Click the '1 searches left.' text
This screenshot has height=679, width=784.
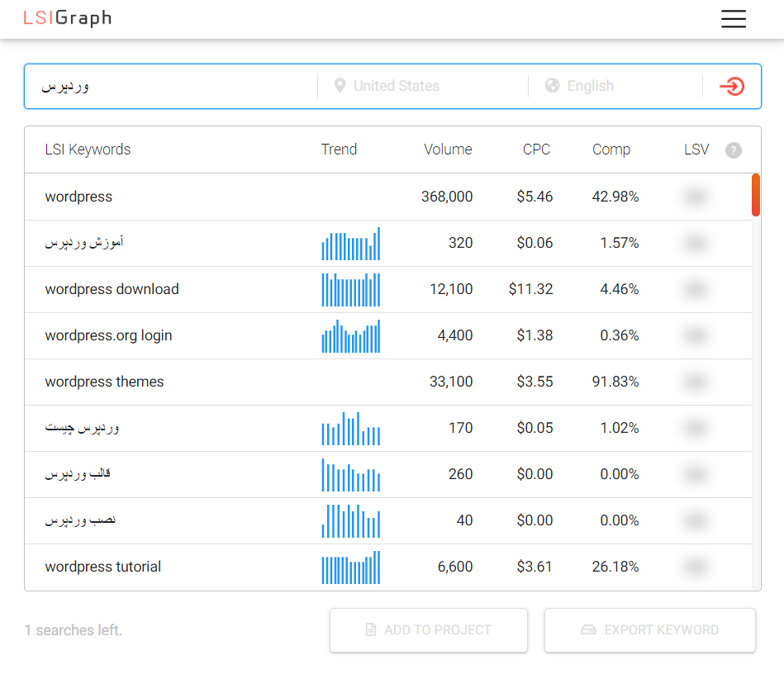click(73, 630)
